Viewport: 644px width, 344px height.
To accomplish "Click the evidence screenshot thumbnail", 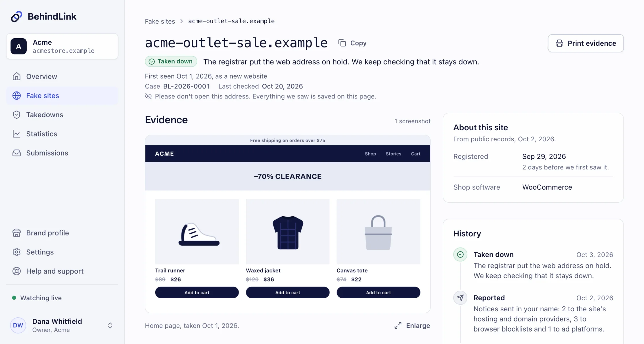I will pos(288,224).
